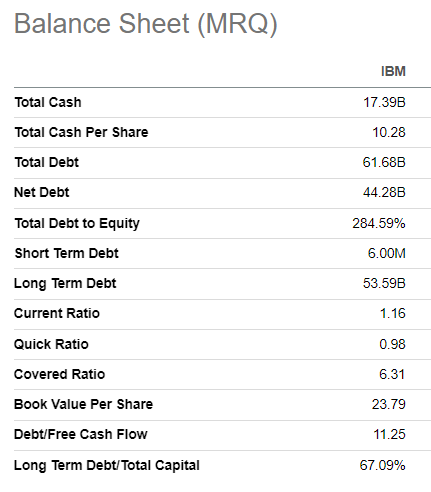Click the Book Value Per Share label
431x492 pixels.
point(84,404)
